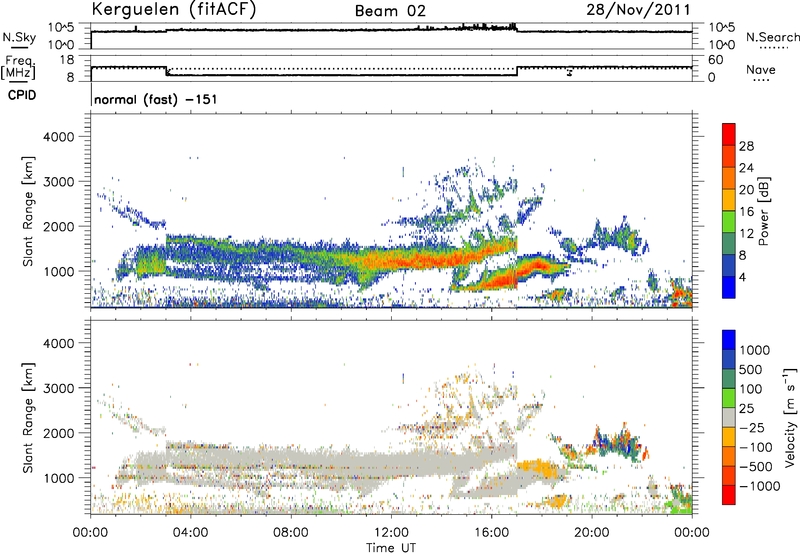Screen dimensions: 800x554
Task: Click the red top segment of the power color bar
Action: click(729, 135)
